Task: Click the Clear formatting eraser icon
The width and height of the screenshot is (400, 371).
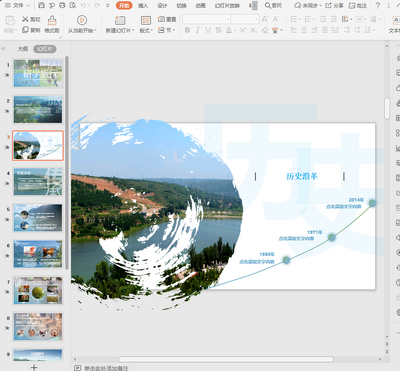Action: click(265, 30)
